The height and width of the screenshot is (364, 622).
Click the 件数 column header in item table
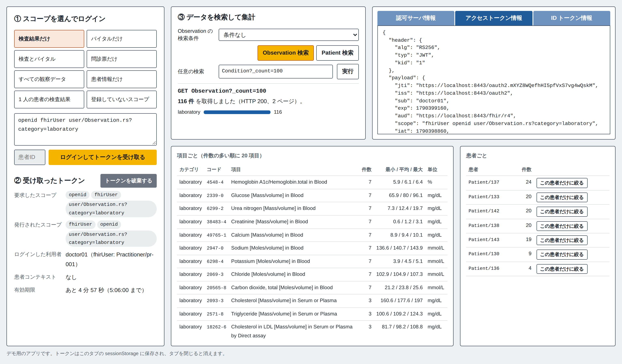(x=366, y=169)
